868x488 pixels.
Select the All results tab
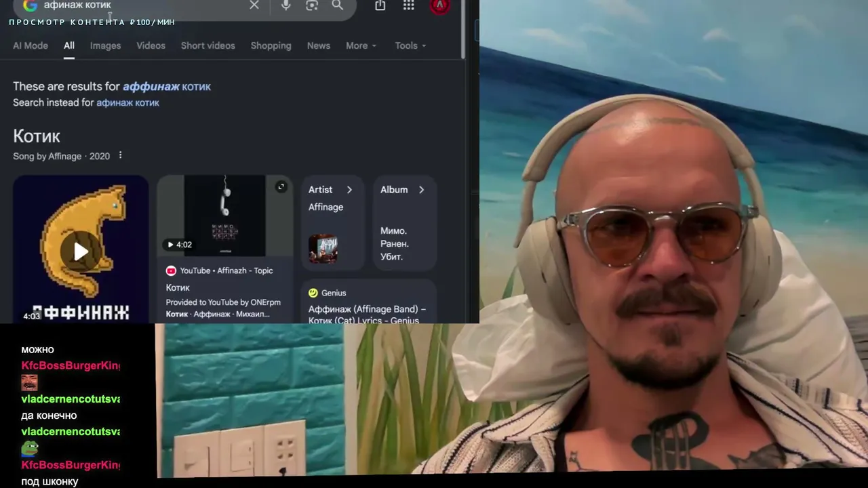tap(69, 45)
